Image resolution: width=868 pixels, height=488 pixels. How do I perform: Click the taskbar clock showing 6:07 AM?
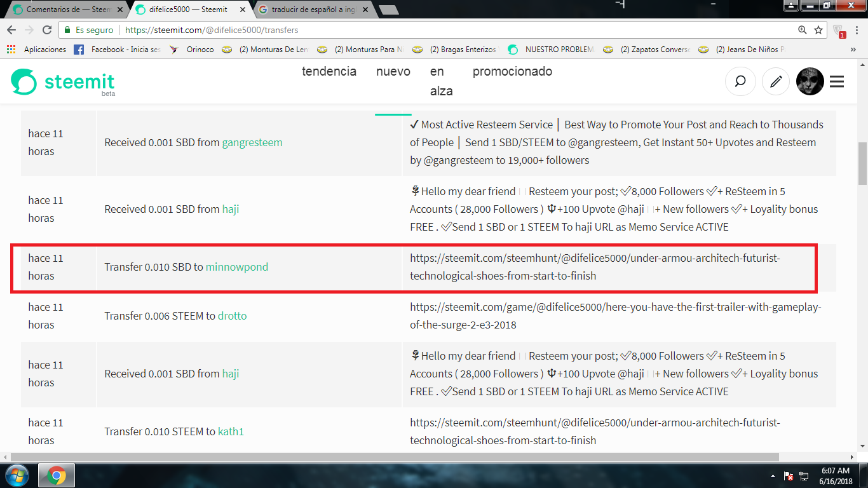835,475
